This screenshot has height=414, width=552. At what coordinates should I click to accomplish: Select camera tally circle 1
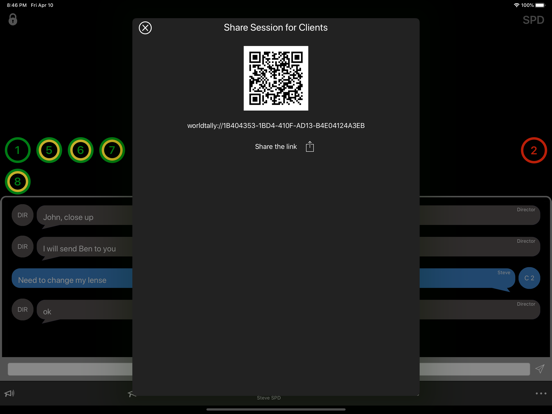pyautogui.click(x=18, y=150)
